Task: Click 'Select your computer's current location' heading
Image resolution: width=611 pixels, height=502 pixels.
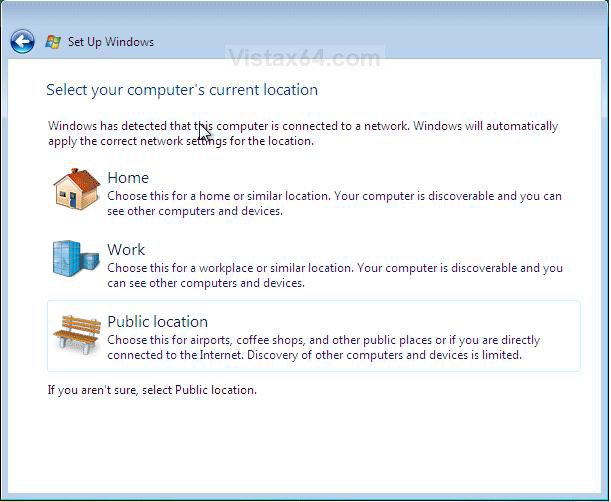Action: (182, 90)
